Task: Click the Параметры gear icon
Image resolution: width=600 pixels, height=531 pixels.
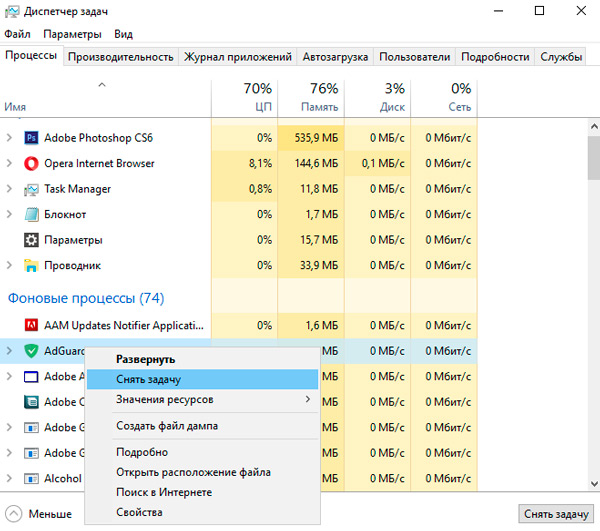Action: pyautogui.click(x=31, y=240)
